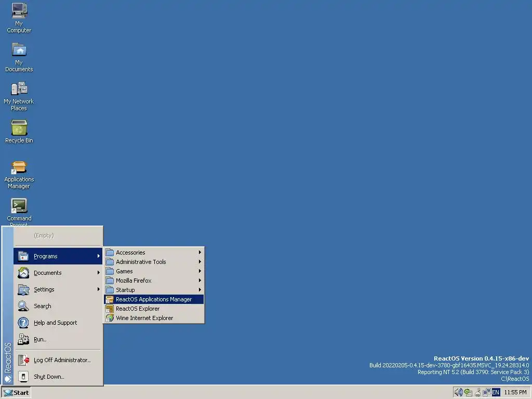Viewport: 532px width, 399px height.
Task: Click the EN keyboard language indicator
Action: [496, 392]
